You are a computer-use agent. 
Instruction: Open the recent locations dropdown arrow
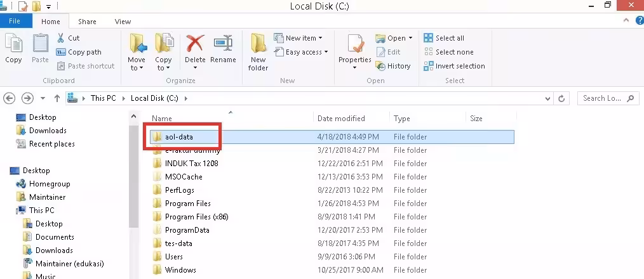pyautogui.click(x=43, y=98)
